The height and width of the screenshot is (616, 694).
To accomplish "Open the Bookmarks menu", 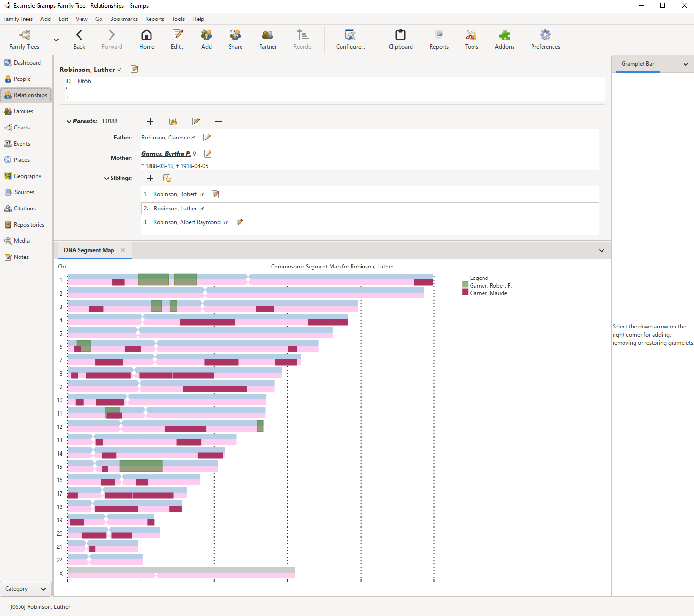I will (x=124, y=19).
